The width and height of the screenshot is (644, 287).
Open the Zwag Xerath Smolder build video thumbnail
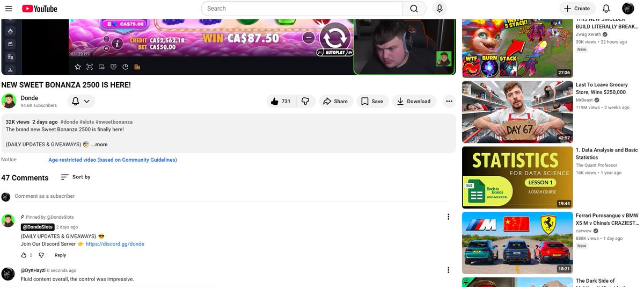coord(517,48)
